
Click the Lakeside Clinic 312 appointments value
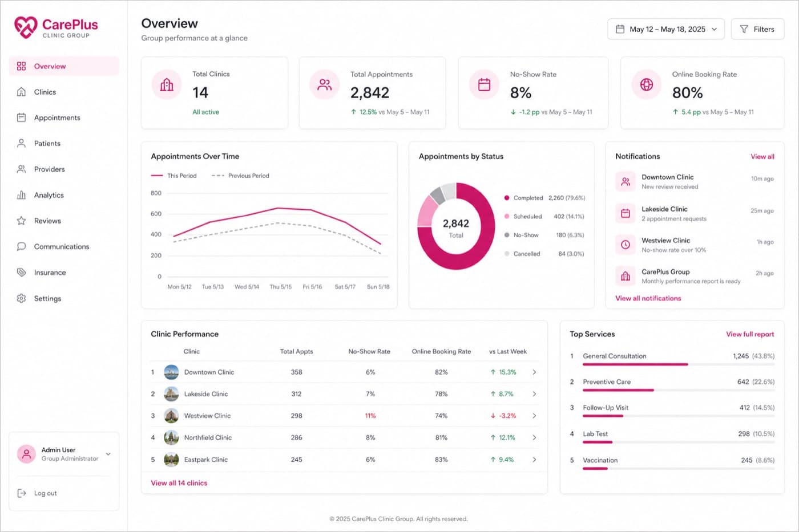(297, 394)
